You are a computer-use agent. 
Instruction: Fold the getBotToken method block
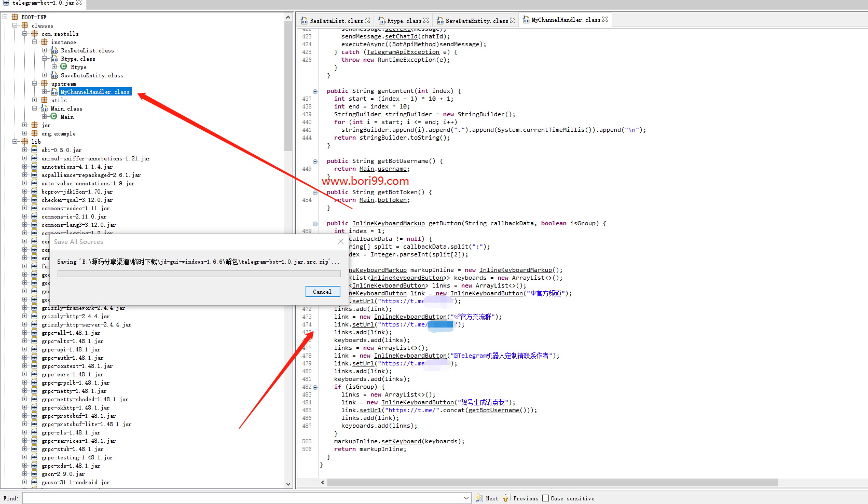click(x=315, y=192)
